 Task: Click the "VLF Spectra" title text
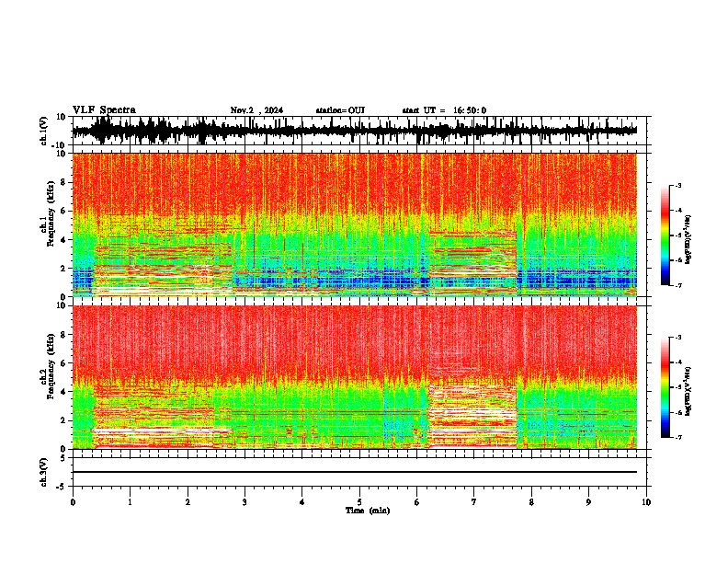pyautogui.click(x=104, y=110)
